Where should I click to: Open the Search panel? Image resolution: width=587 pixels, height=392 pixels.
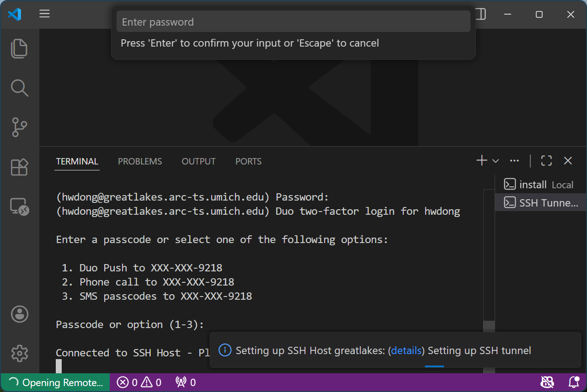19,88
